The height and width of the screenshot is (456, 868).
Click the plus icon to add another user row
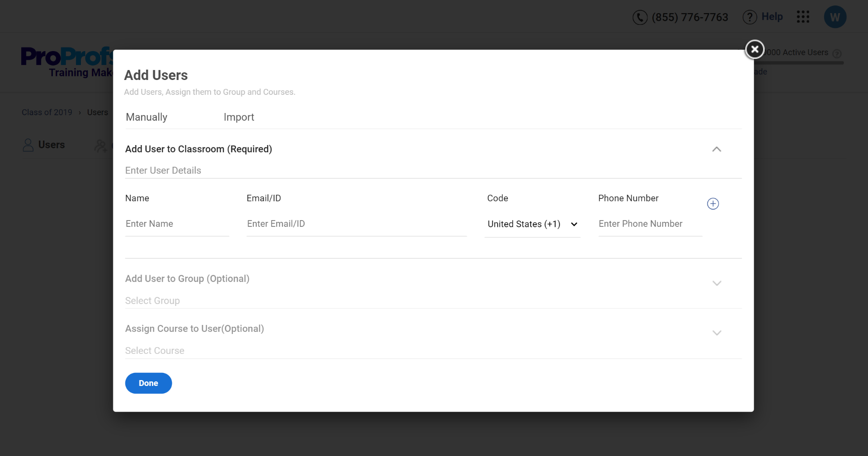(x=713, y=204)
